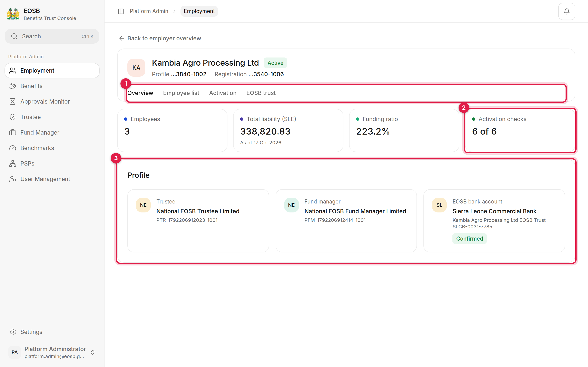Click the Confirmed bank account badge

click(x=469, y=239)
